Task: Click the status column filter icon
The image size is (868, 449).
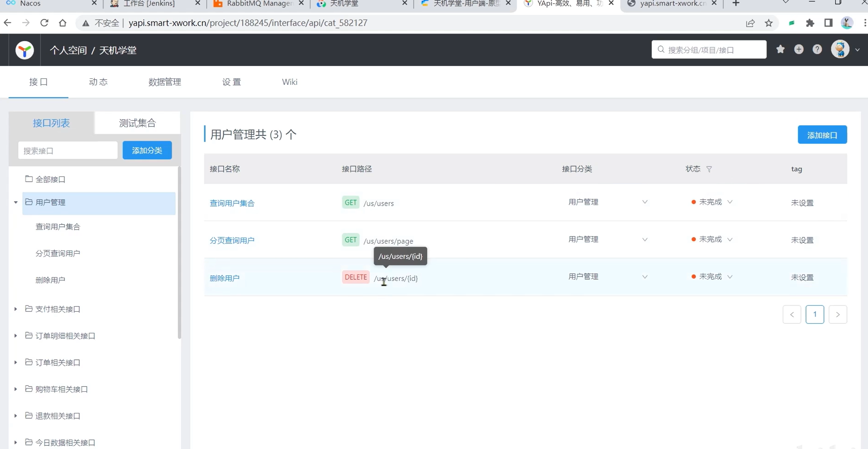Action: click(709, 169)
